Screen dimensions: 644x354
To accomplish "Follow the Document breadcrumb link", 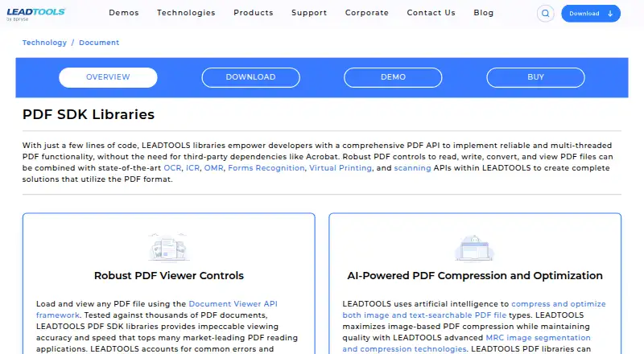I will point(99,43).
